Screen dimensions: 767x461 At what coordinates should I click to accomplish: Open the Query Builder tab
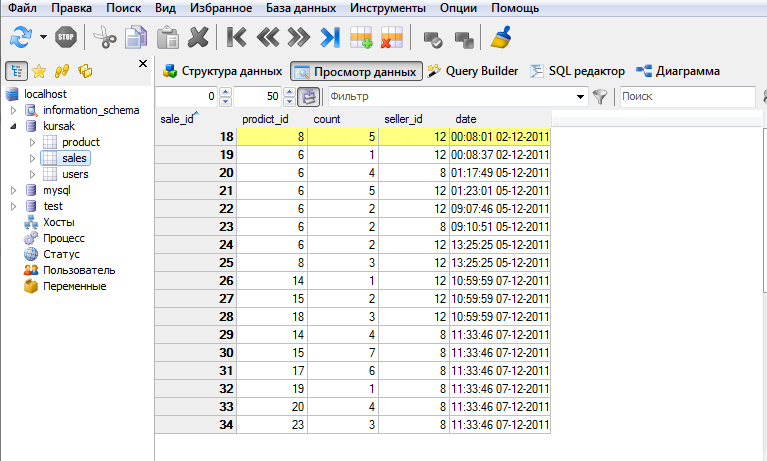pos(473,71)
